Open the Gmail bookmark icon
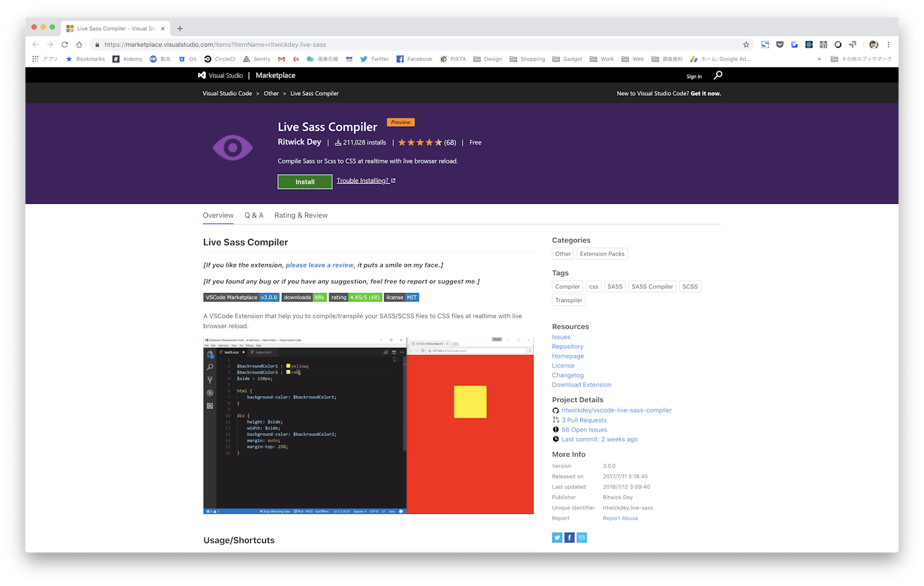Viewport: 924px width, 586px height. click(x=281, y=59)
